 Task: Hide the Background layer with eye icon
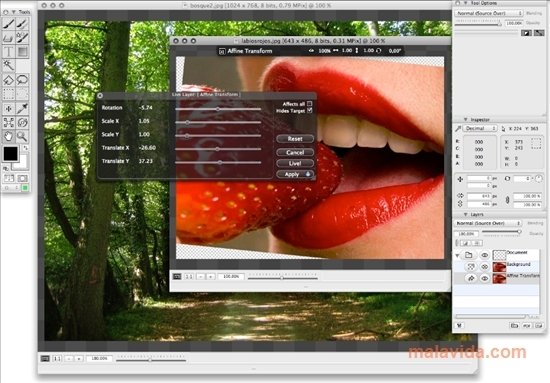point(484,267)
